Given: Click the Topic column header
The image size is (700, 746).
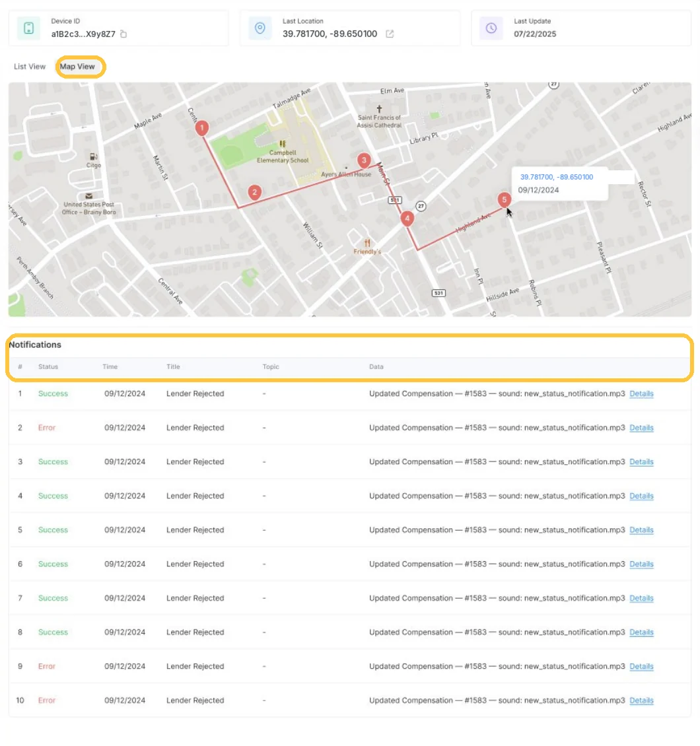Looking at the screenshot, I should pos(271,367).
